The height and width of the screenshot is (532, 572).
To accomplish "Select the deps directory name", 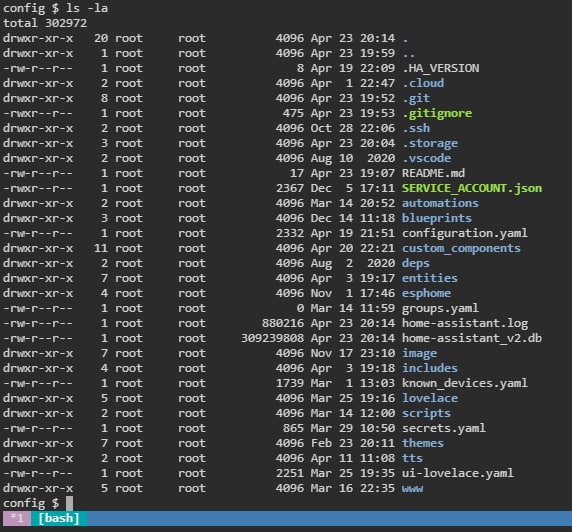I will [x=416, y=263].
